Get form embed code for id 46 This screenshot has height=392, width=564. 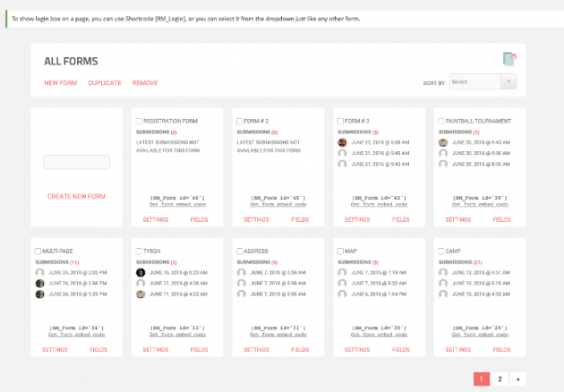click(177, 205)
